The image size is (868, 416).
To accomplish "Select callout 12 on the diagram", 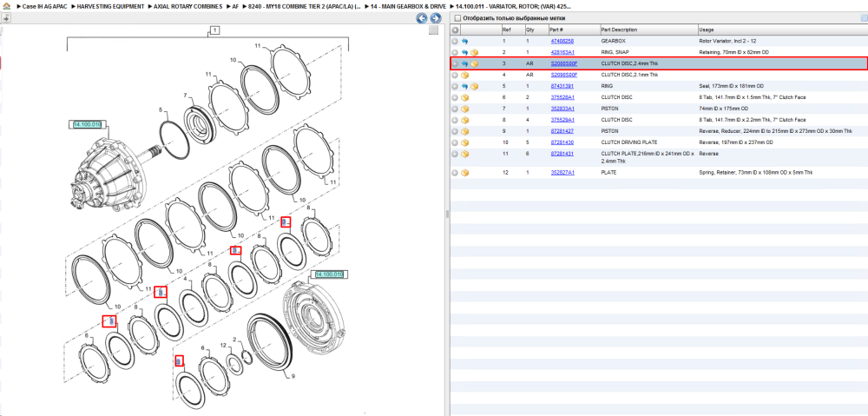I will click(224, 345).
